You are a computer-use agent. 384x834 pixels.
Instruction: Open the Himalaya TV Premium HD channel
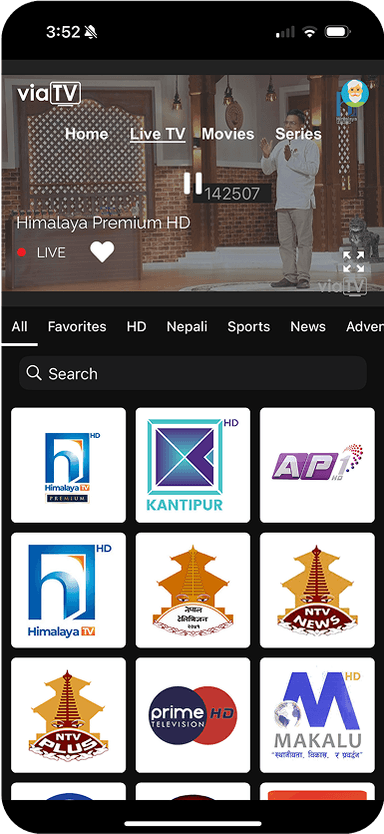69,465
